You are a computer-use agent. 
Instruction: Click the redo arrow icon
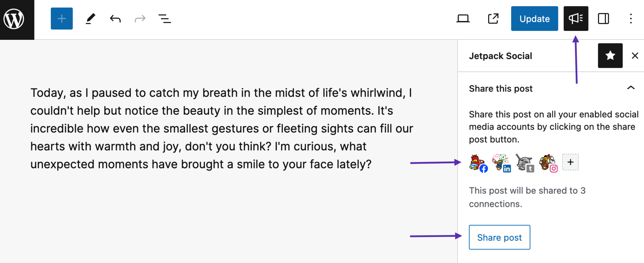[140, 19]
